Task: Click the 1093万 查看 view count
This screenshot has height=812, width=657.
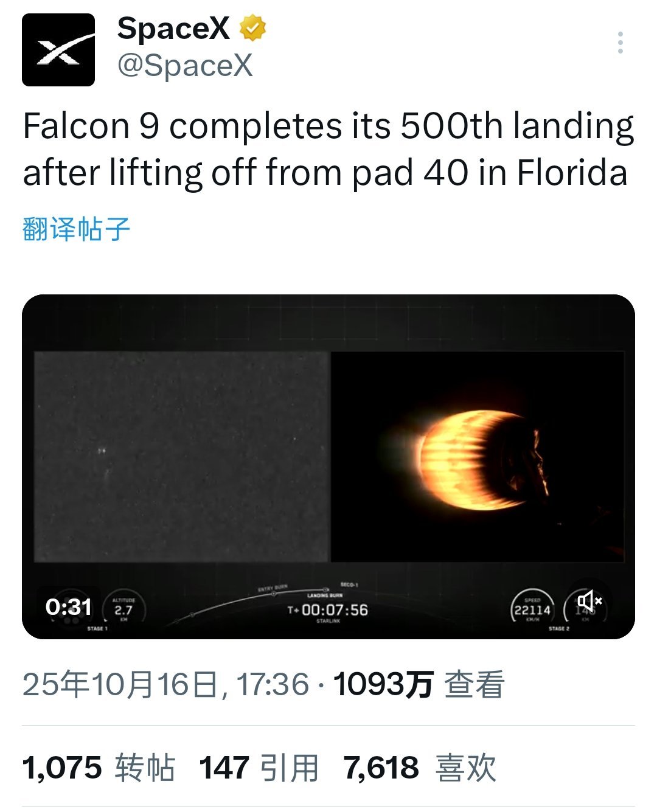Action: [x=419, y=684]
